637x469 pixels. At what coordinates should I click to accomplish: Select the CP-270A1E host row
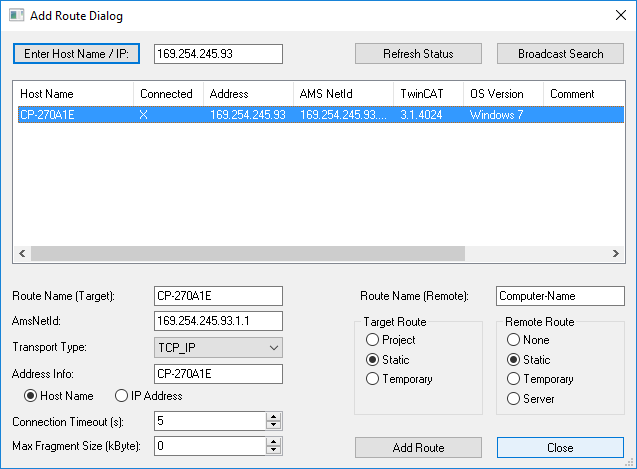pos(321,115)
